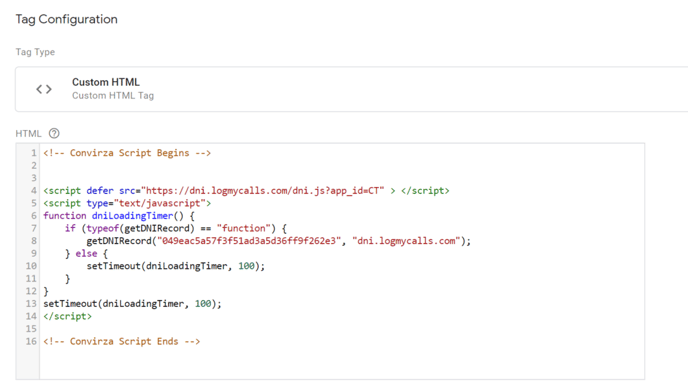
Task: Click the Custom HTML code brackets icon
Action: point(44,89)
